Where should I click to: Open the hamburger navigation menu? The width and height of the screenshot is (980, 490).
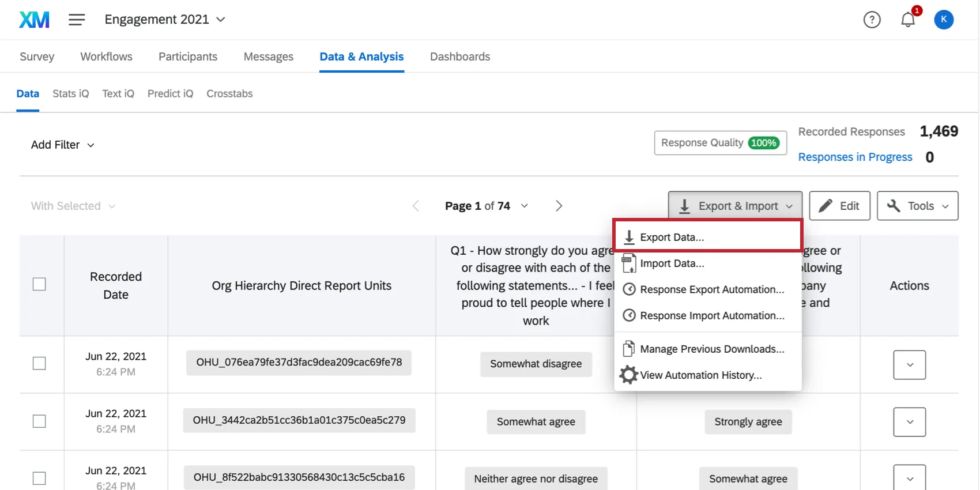coord(77,20)
